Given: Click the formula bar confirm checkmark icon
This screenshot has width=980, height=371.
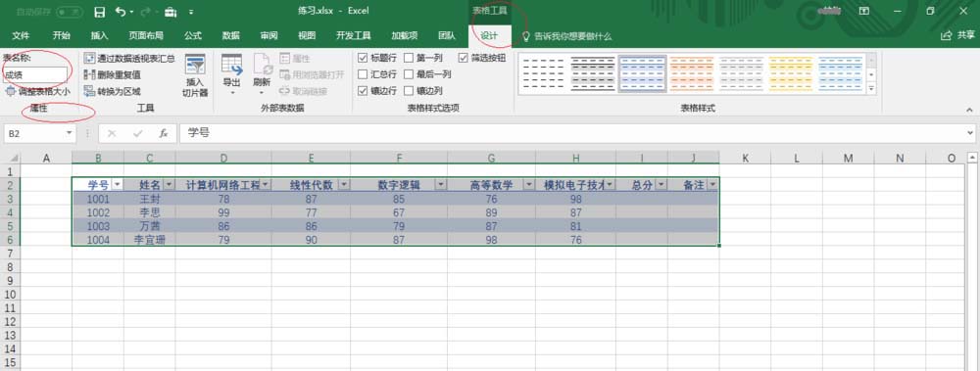Looking at the screenshot, I should pos(137,133).
